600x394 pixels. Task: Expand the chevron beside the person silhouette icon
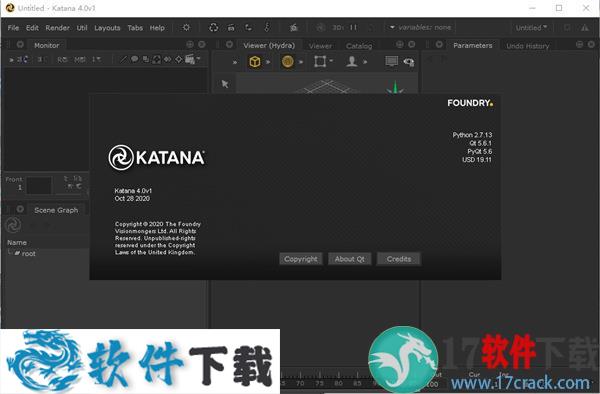(365, 62)
